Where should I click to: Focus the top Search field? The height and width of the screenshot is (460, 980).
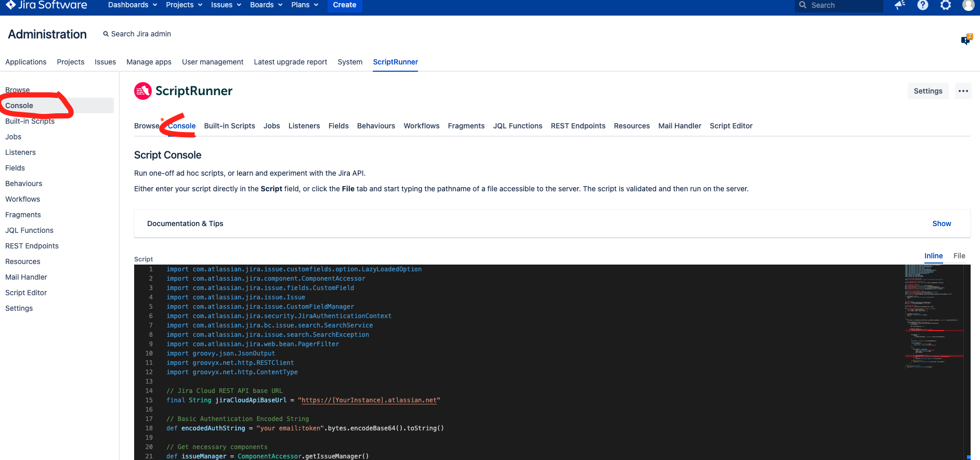pyautogui.click(x=839, y=5)
